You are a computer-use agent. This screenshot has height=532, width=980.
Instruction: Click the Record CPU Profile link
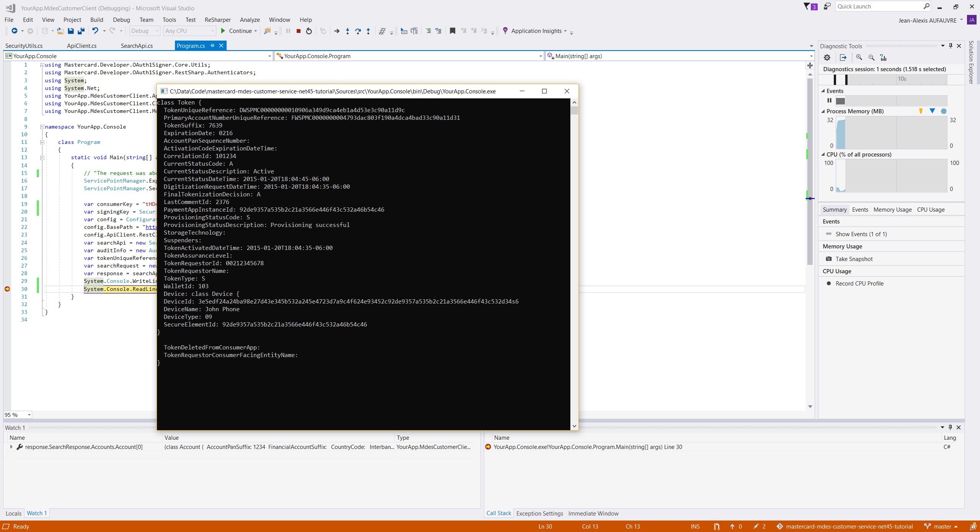tap(859, 284)
